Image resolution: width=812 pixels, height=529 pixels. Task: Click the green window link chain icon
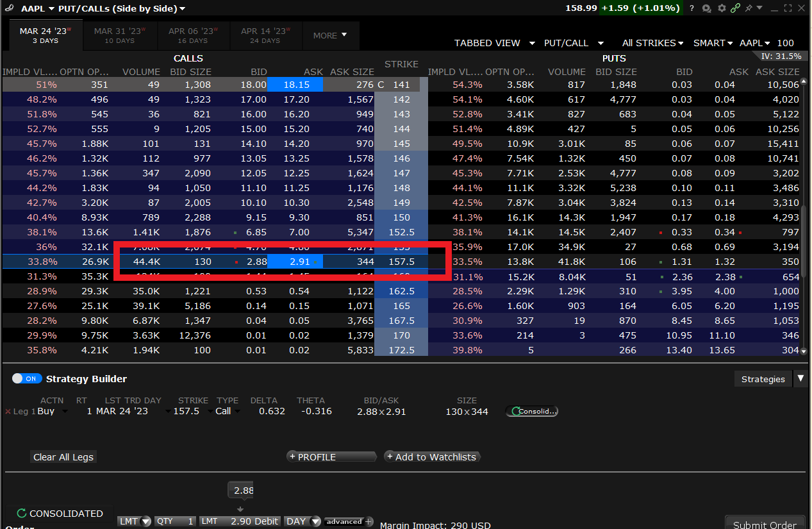click(x=736, y=8)
